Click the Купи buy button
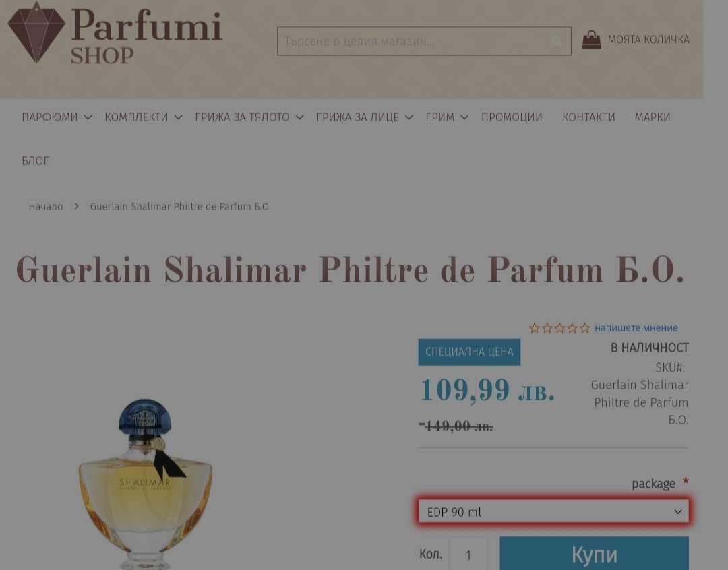This screenshot has width=728, height=570. point(594,553)
